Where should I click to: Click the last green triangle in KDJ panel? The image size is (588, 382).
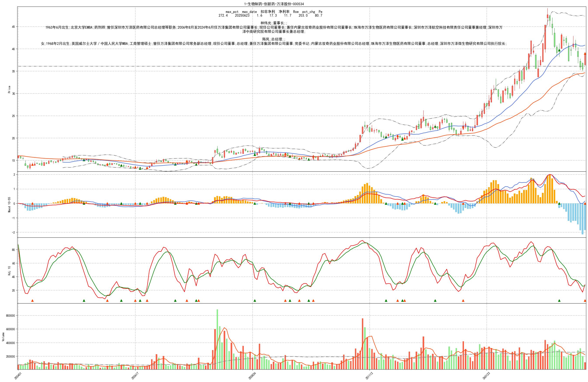point(559,301)
